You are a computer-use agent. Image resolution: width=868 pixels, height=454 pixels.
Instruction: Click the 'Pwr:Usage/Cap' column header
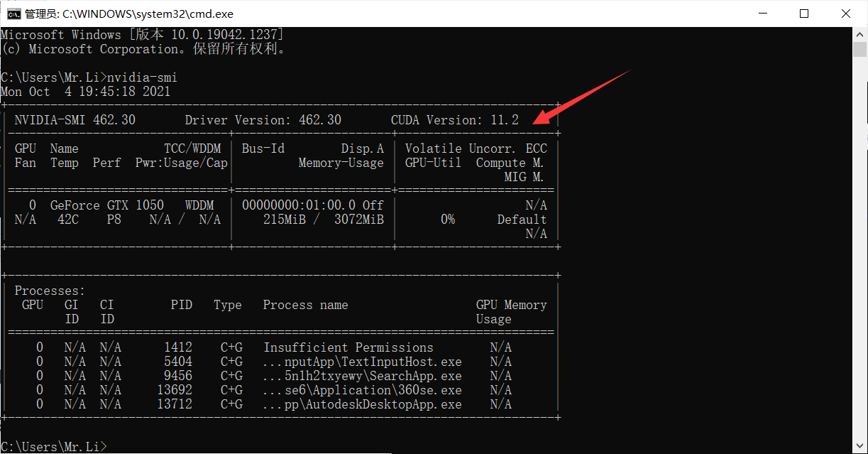coord(182,163)
